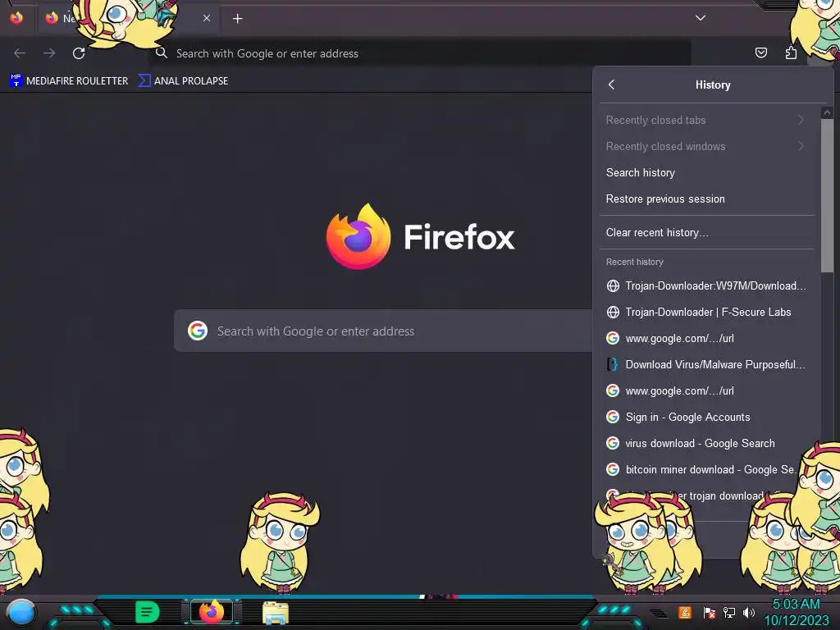840x630 pixels.
Task: Expand Recently closed tabs
Action: 706,120
